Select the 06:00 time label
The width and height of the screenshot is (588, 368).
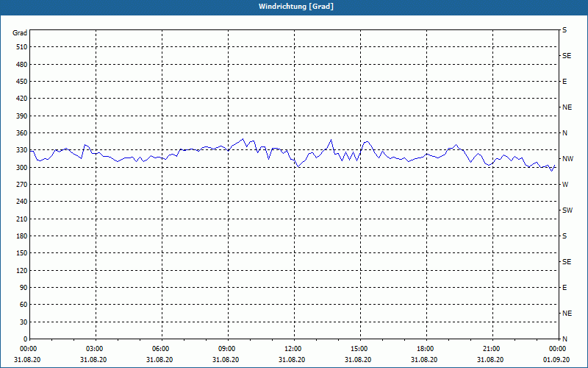point(159,349)
